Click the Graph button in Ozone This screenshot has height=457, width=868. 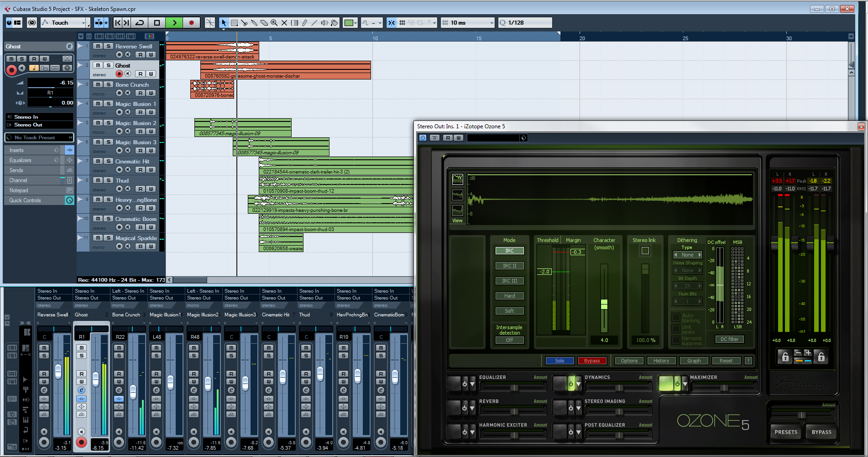click(x=694, y=361)
